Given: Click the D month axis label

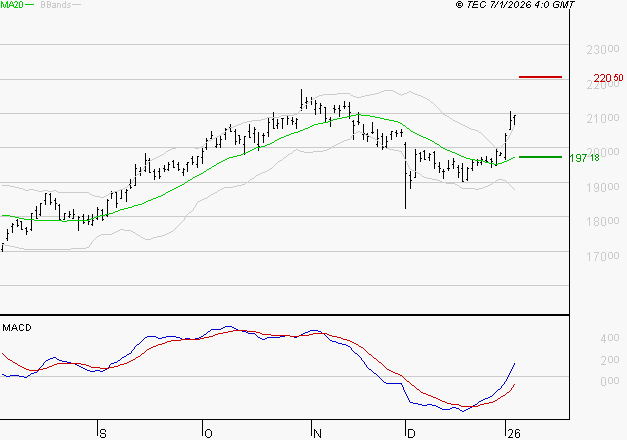Looking at the screenshot, I should pyautogui.click(x=411, y=434).
